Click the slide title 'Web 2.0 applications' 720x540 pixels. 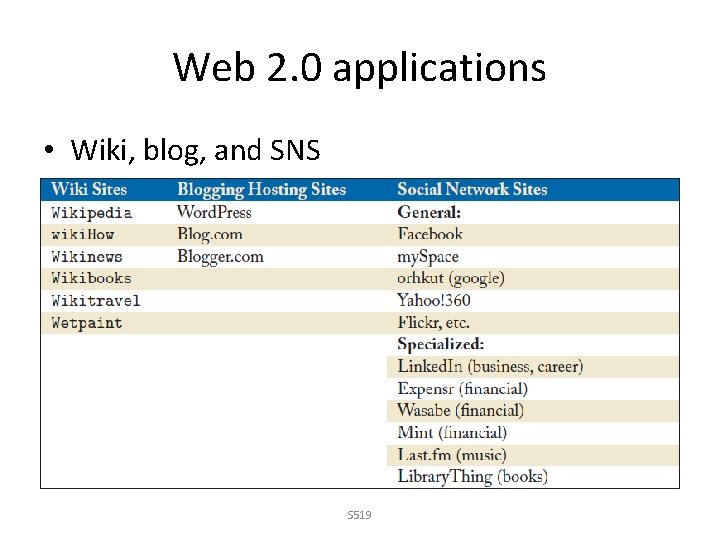[360, 68]
